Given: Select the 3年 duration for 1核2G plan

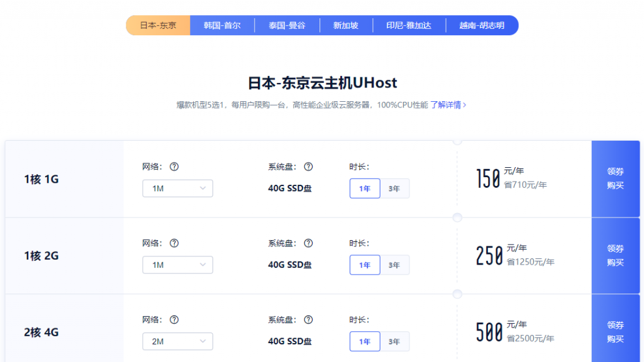Looking at the screenshot, I should coord(396,265).
